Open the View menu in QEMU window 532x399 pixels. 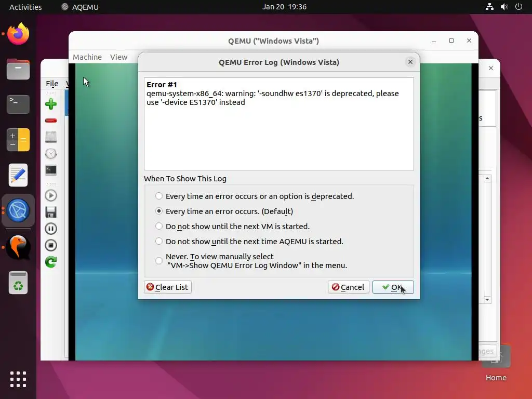pos(119,57)
